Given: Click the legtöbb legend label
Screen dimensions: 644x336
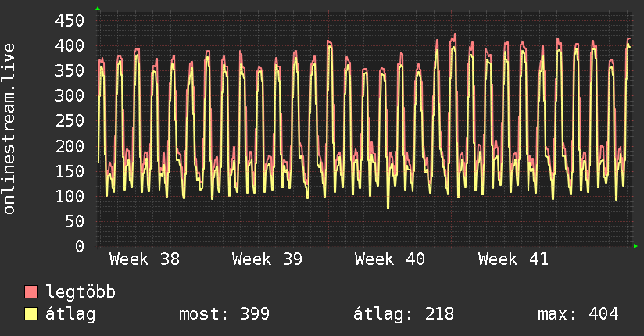Looking at the screenshot, I should pyautogui.click(x=80, y=292).
